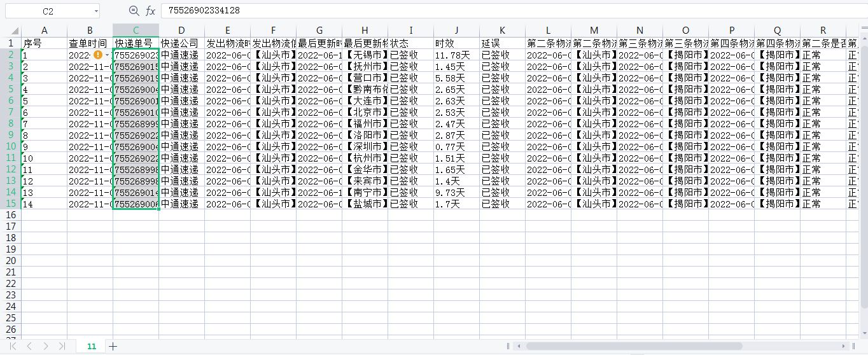
Task: Click the 快递公司 header cell
Action: tap(181, 43)
